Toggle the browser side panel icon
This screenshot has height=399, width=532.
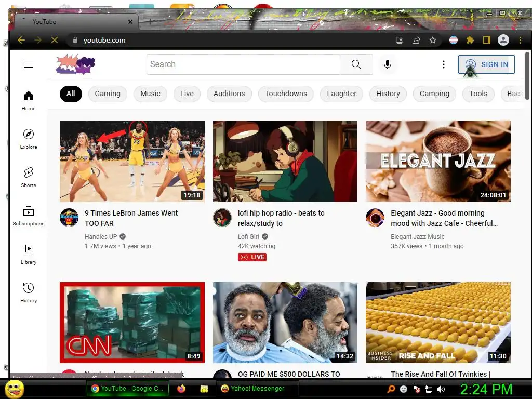pos(486,41)
